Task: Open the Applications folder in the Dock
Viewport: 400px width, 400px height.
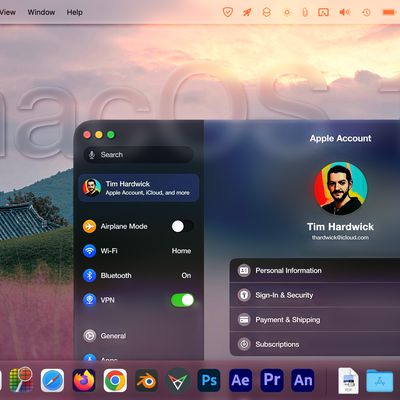Action: 379,381
